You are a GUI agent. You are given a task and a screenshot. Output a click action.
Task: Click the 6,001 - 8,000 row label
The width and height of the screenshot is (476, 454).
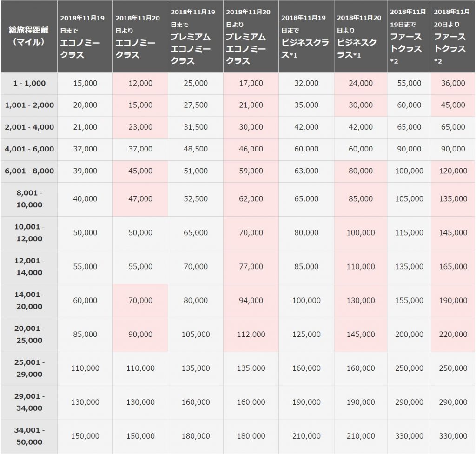click(29, 171)
